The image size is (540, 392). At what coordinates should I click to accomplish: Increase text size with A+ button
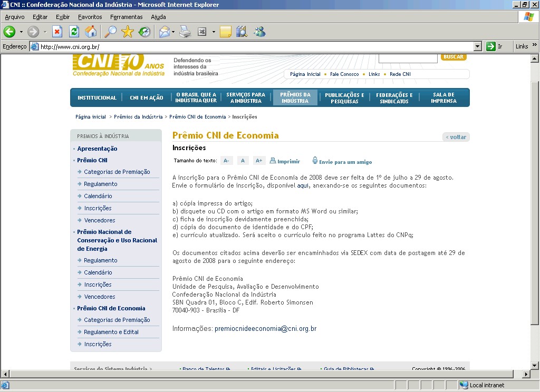point(259,160)
